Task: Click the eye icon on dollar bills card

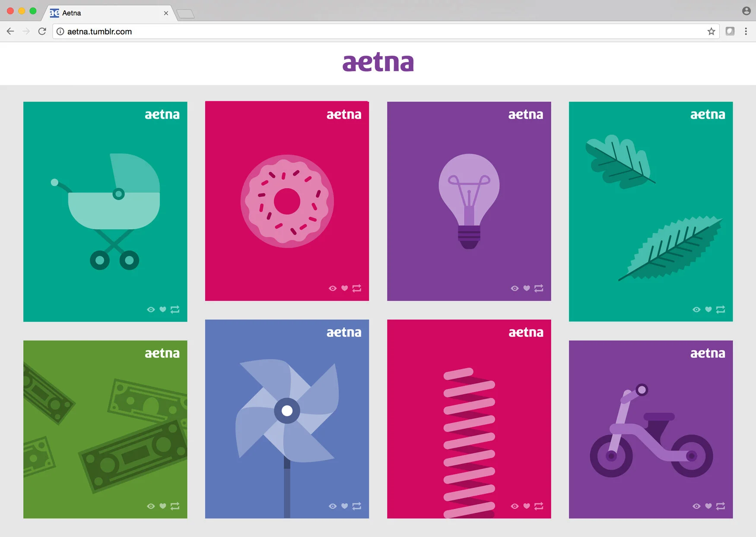Action: tap(151, 506)
